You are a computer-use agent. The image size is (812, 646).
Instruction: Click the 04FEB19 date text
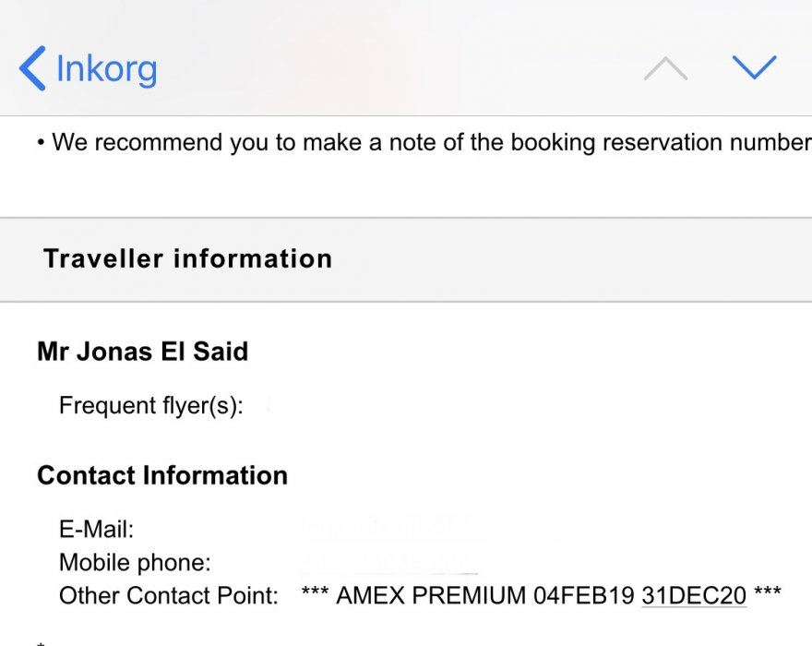point(582,595)
